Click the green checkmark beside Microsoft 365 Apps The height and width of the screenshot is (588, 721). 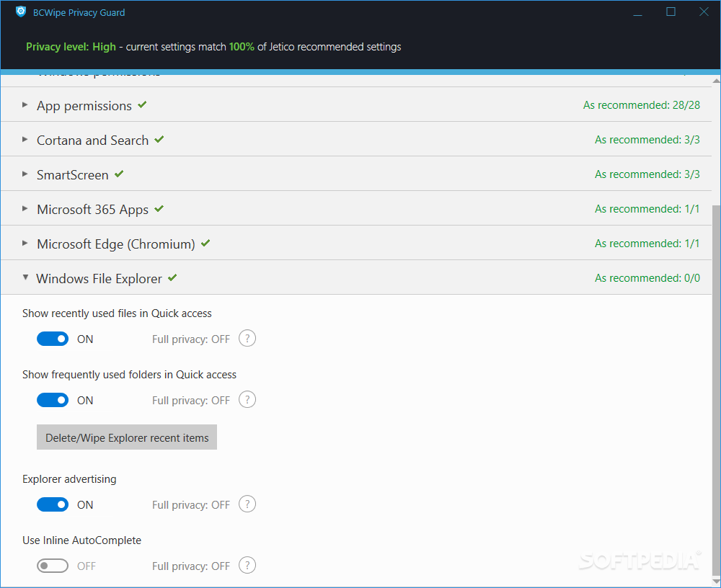(159, 208)
